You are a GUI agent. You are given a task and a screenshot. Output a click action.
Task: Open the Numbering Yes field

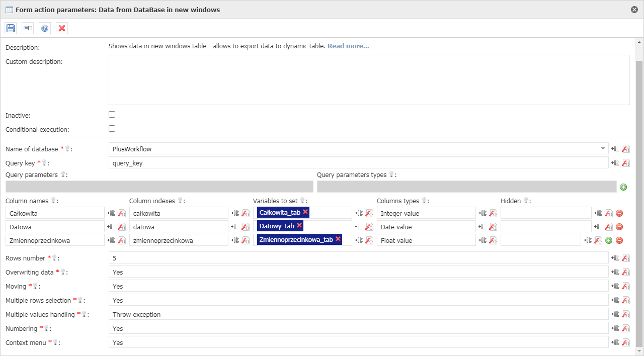[358, 328]
